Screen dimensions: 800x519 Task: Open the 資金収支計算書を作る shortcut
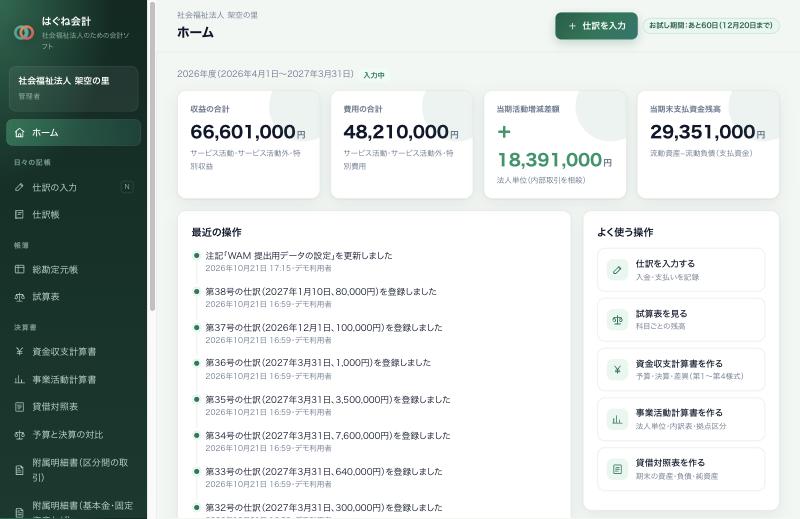681,369
